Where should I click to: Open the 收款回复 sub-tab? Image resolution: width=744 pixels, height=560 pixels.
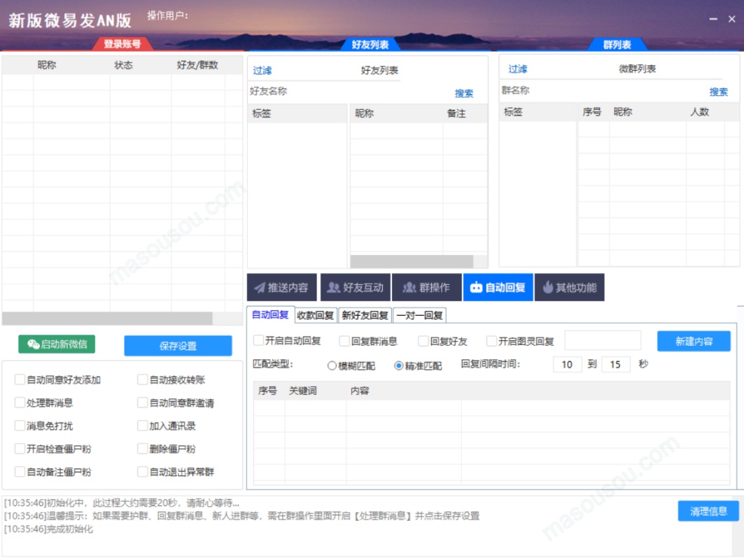(316, 315)
